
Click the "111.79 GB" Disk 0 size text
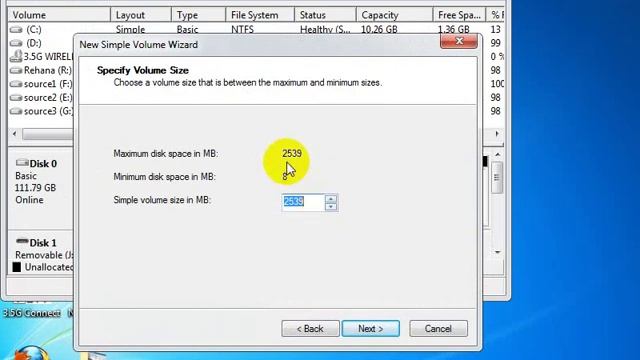click(x=36, y=188)
